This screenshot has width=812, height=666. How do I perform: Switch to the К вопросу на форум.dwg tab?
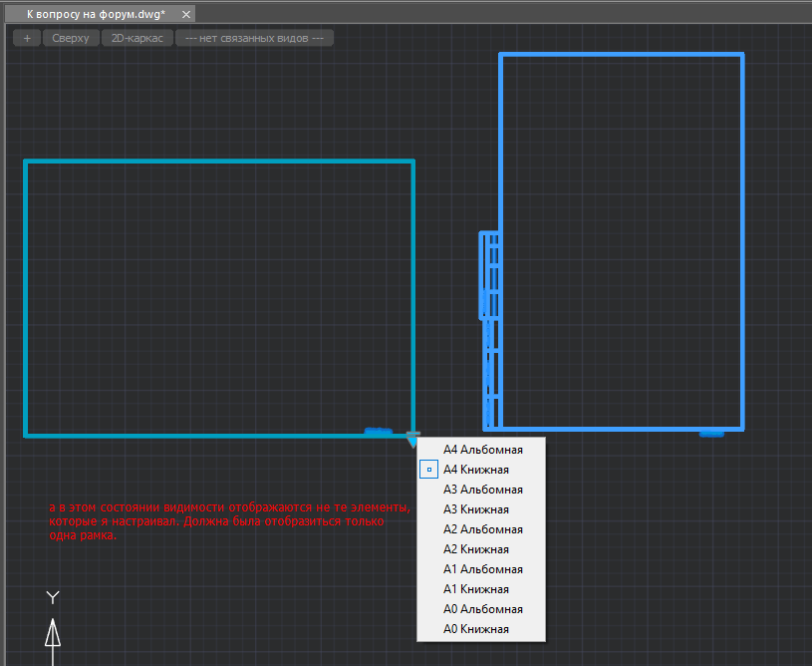(96, 13)
